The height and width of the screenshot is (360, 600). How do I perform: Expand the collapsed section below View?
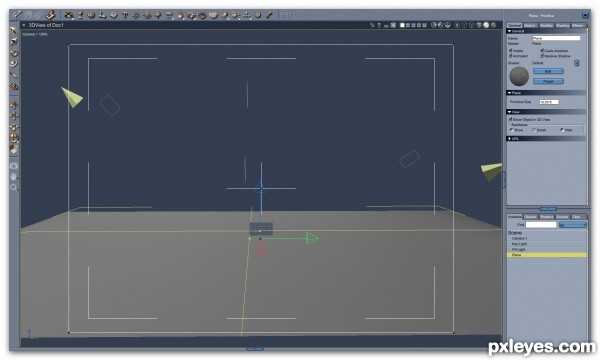pos(509,138)
